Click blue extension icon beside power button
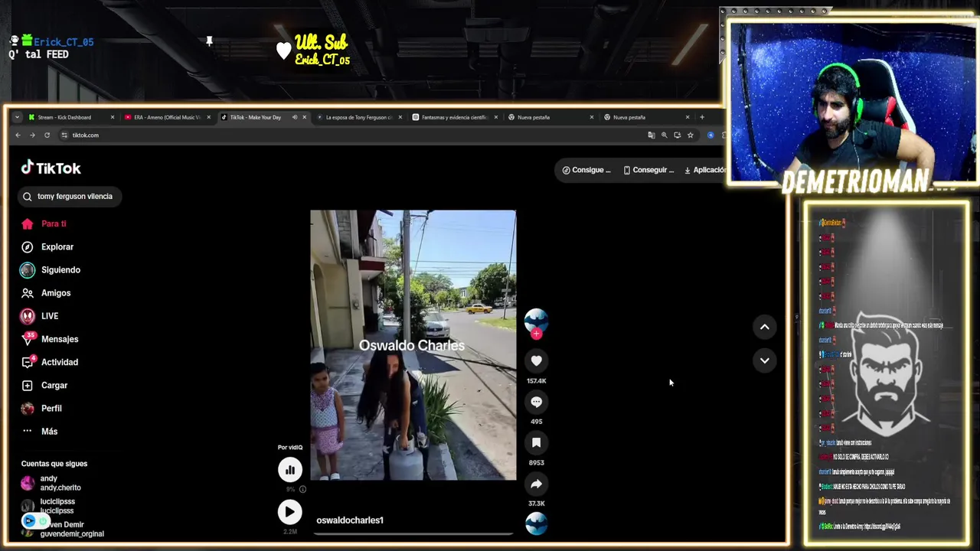The image size is (980, 551). 29,521
